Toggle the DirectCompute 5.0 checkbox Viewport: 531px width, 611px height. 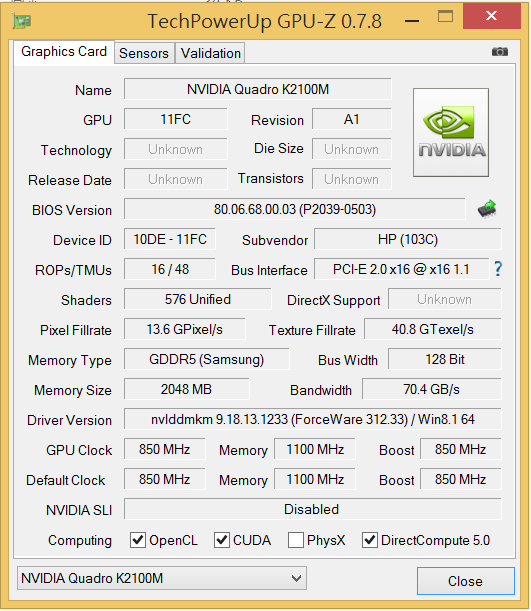pos(370,540)
